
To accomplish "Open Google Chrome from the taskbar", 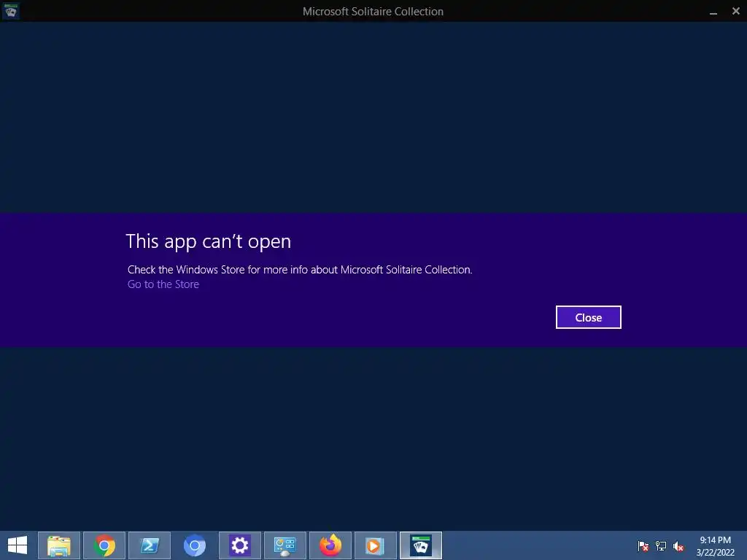I will click(104, 545).
